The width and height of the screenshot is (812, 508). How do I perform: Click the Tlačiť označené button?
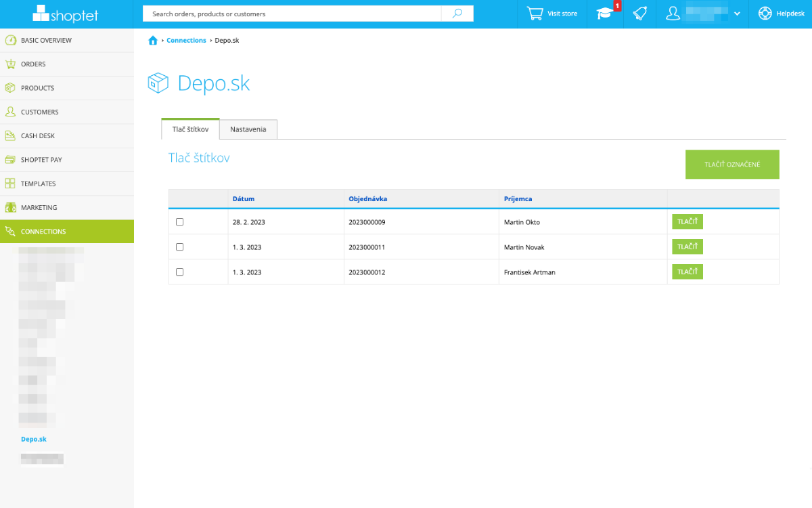point(732,165)
